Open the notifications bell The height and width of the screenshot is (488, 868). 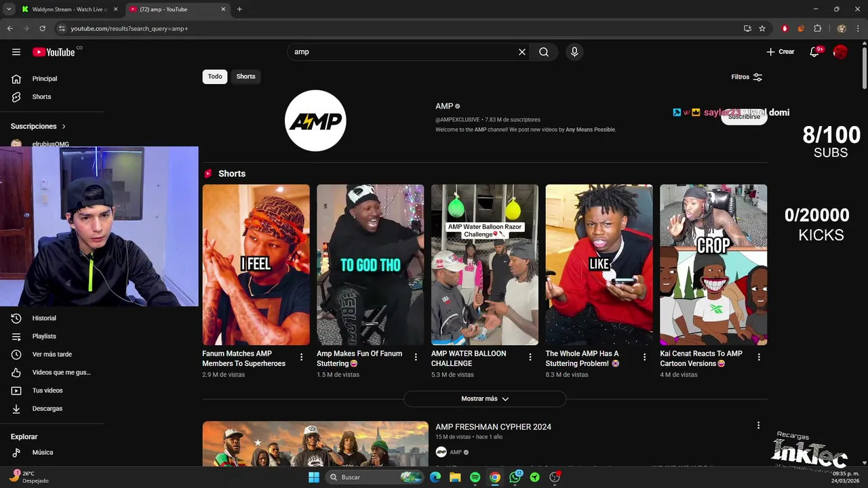815,52
